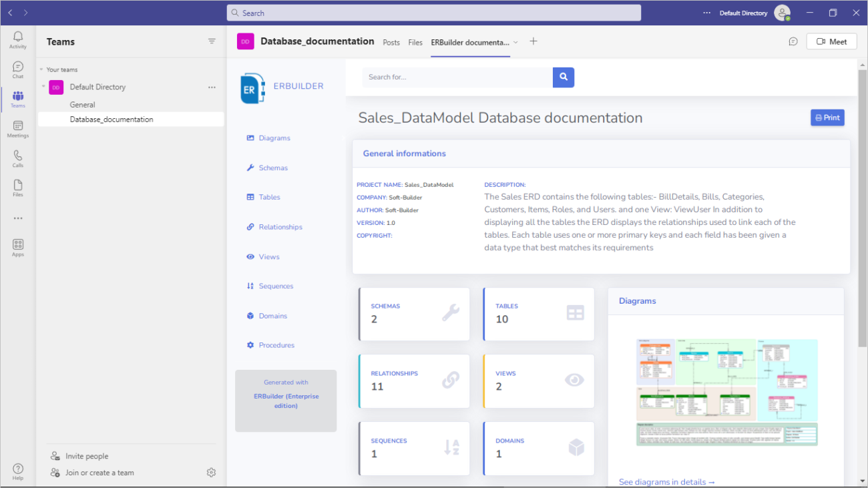Viewport: 868px width, 488px height.
Task: Open the Procedures section
Action: click(x=275, y=344)
